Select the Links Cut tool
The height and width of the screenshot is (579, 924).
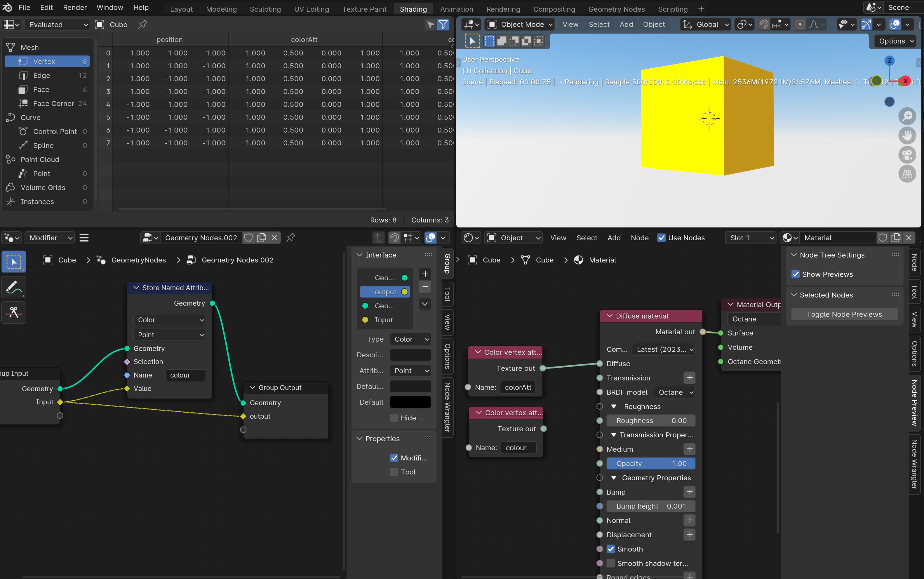coord(14,312)
